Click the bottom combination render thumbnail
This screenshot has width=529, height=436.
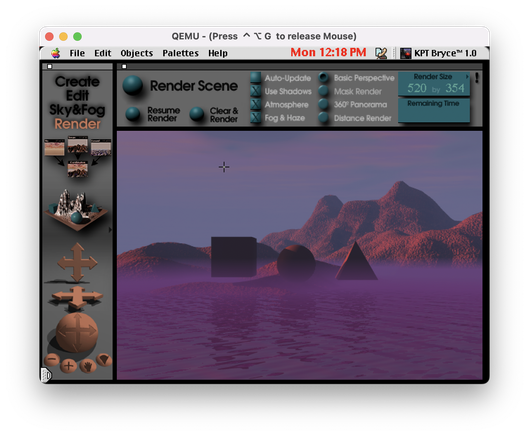[78, 169]
